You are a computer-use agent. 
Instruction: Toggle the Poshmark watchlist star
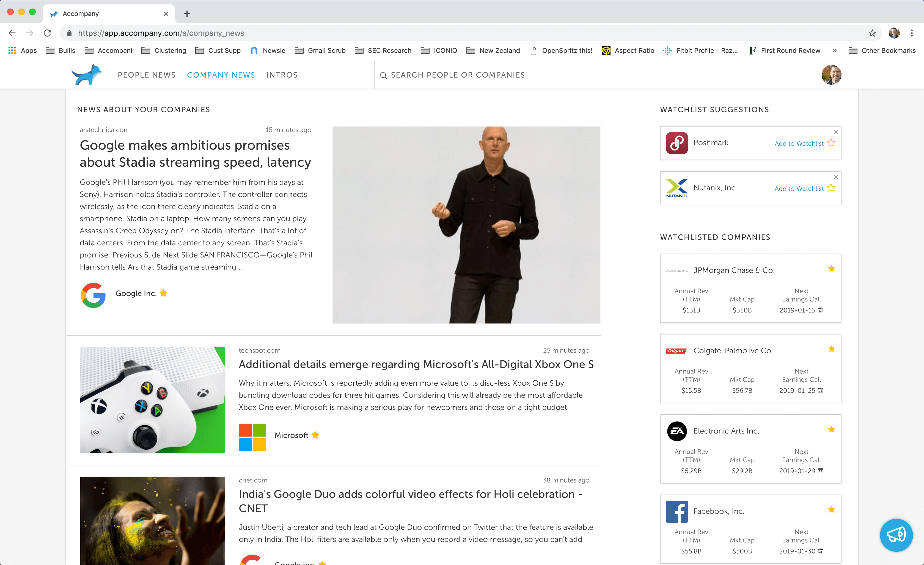(831, 143)
